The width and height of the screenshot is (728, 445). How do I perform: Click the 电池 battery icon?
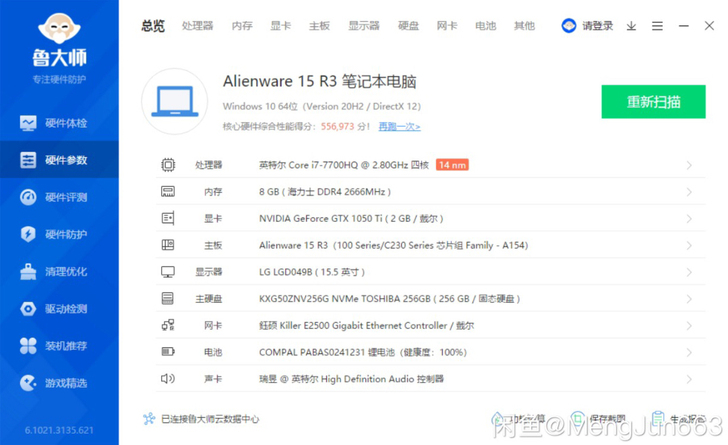(168, 352)
